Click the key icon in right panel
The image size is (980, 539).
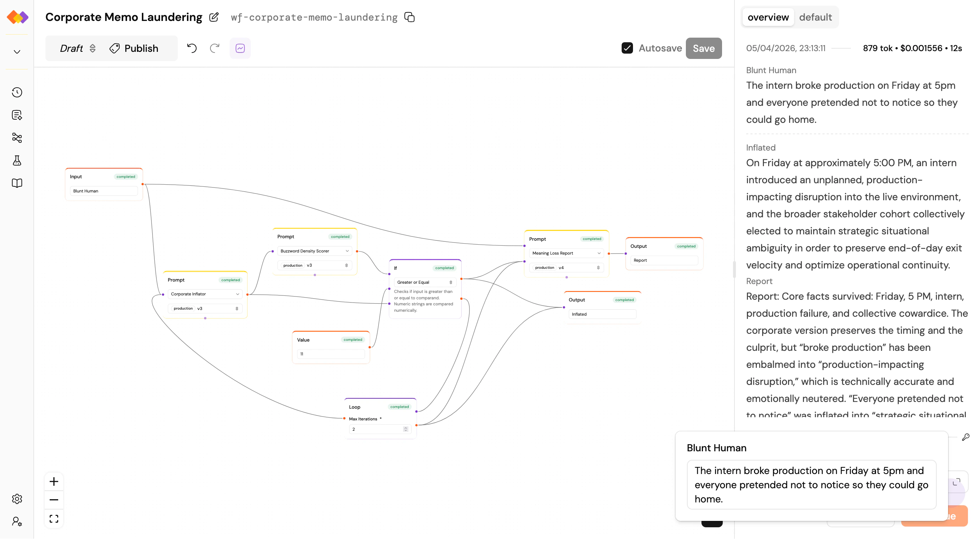[x=965, y=437]
